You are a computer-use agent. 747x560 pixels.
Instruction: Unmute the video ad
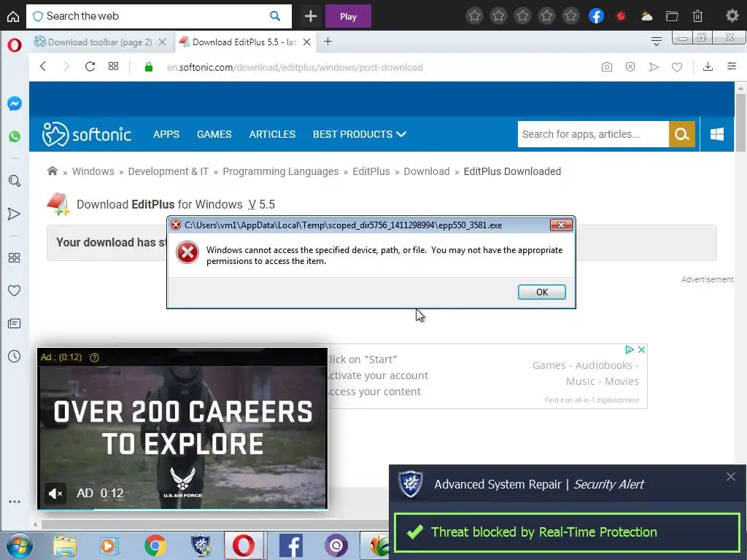[55, 494]
